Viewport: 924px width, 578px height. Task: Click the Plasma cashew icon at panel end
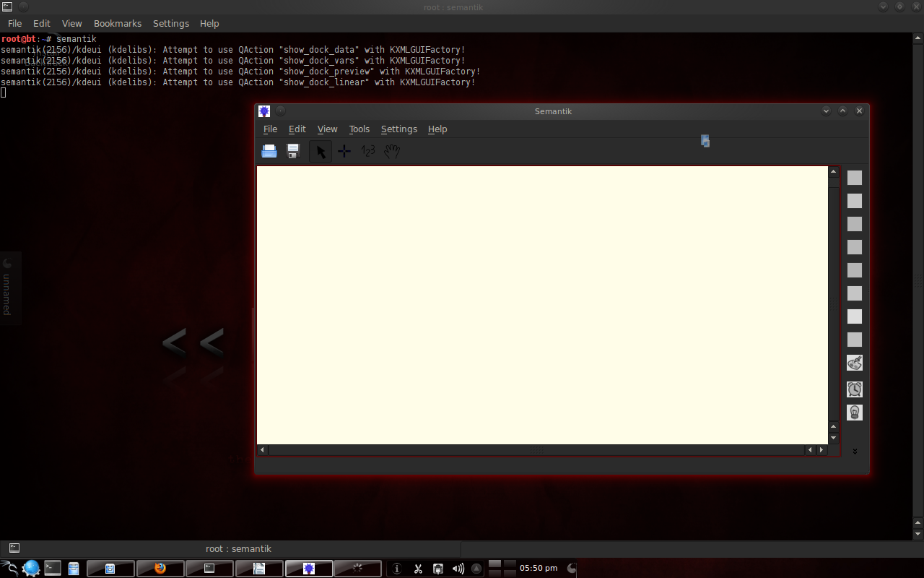572,569
